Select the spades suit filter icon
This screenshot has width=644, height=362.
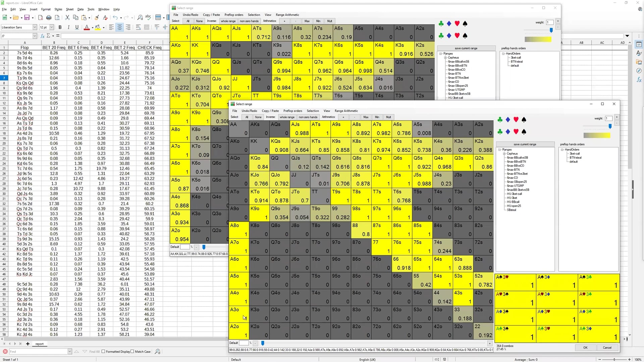pyautogui.click(x=524, y=120)
